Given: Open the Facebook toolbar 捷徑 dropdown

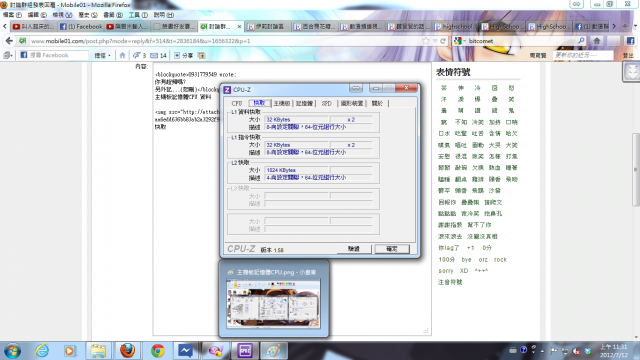Looking at the screenshot, I should pos(103,56).
